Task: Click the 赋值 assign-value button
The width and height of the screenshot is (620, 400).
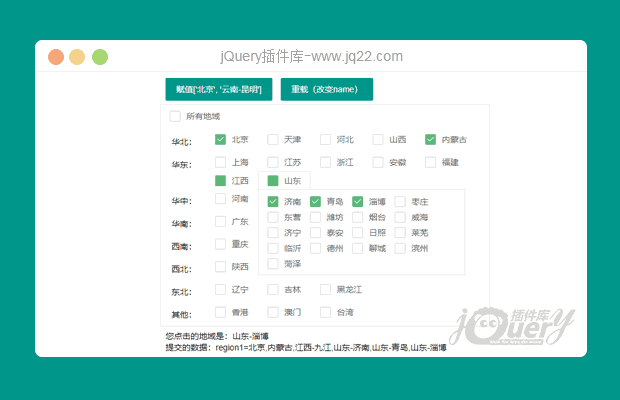Action: (x=218, y=89)
